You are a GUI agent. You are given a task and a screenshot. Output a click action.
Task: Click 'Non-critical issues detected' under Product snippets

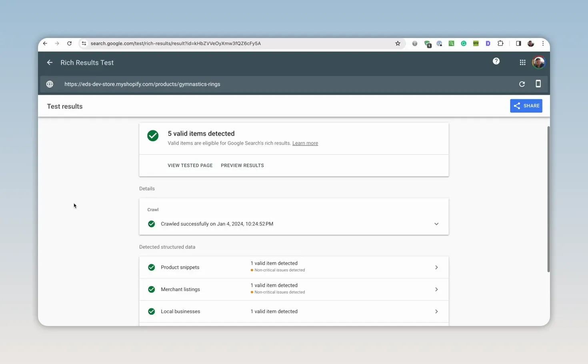(x=280, y=270)
